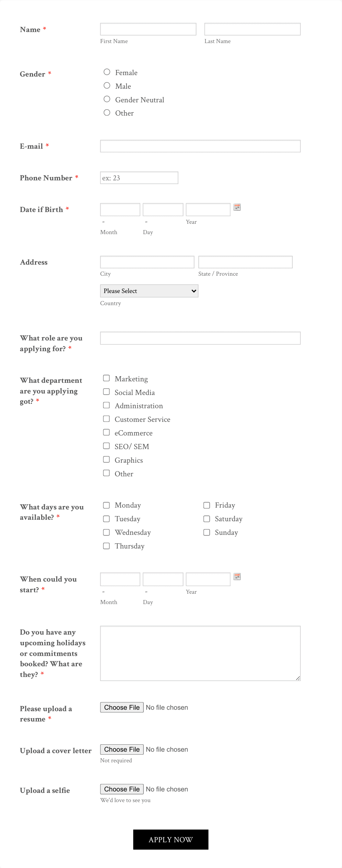342x868 pixels.
Task: Select the Female gender option
Action: tap(107, 72)
